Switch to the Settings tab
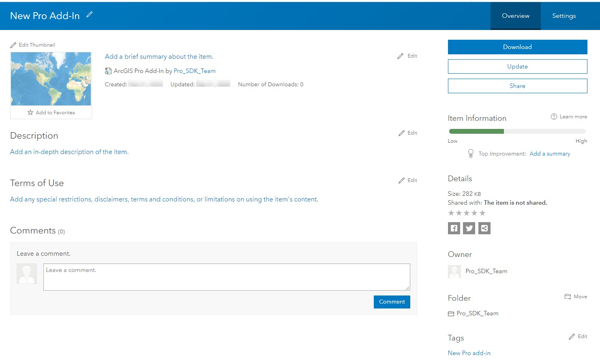Screen dimensions: 600x364 (x=564, y=16)
